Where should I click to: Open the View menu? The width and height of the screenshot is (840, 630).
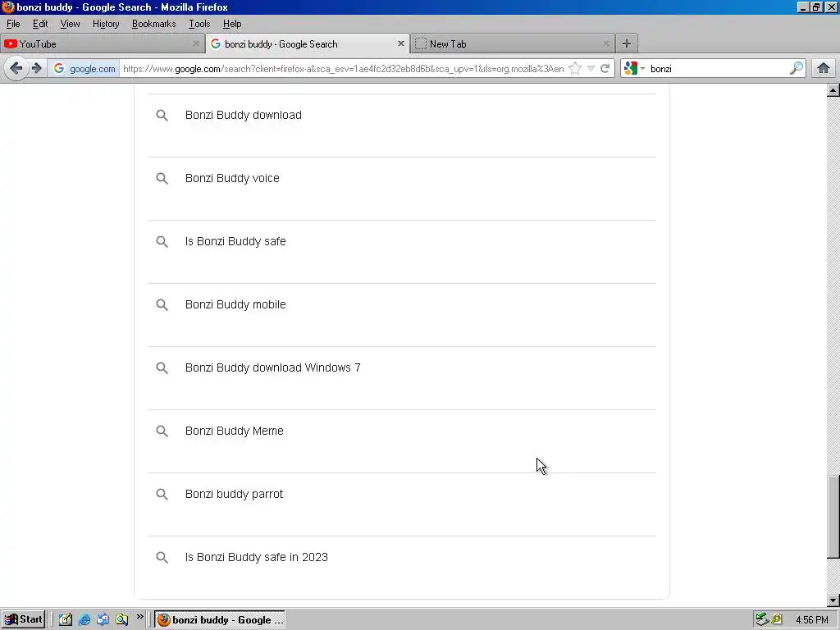[70, 24]
